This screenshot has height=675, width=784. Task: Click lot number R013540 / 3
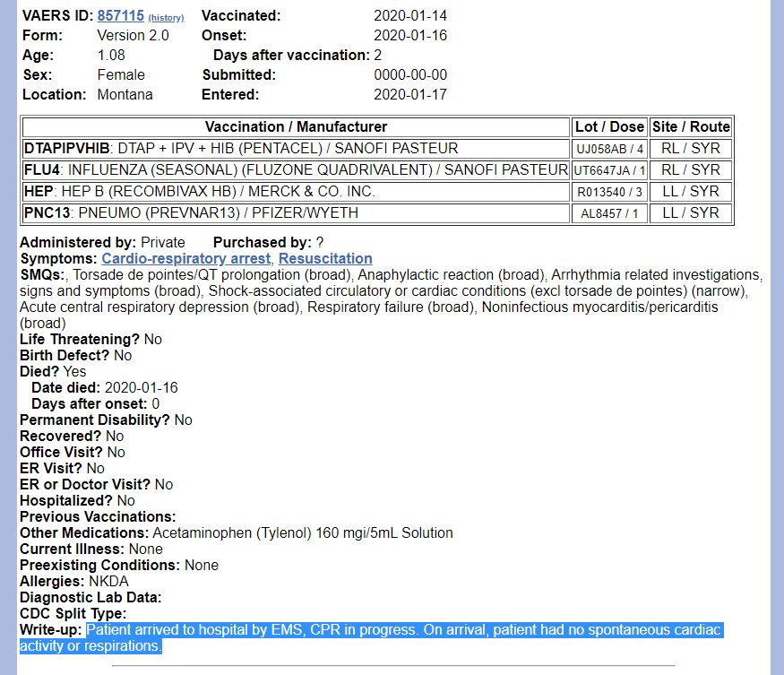point(609,192)
